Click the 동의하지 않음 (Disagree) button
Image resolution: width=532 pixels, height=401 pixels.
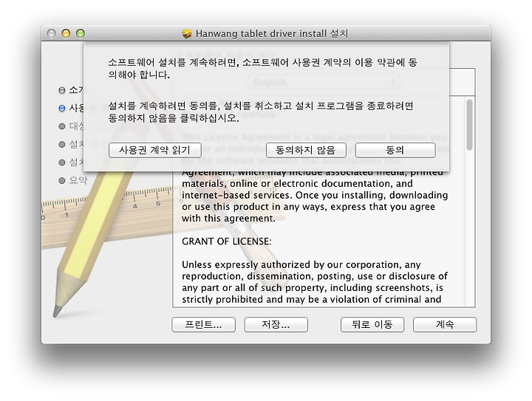tap(306, 150)
